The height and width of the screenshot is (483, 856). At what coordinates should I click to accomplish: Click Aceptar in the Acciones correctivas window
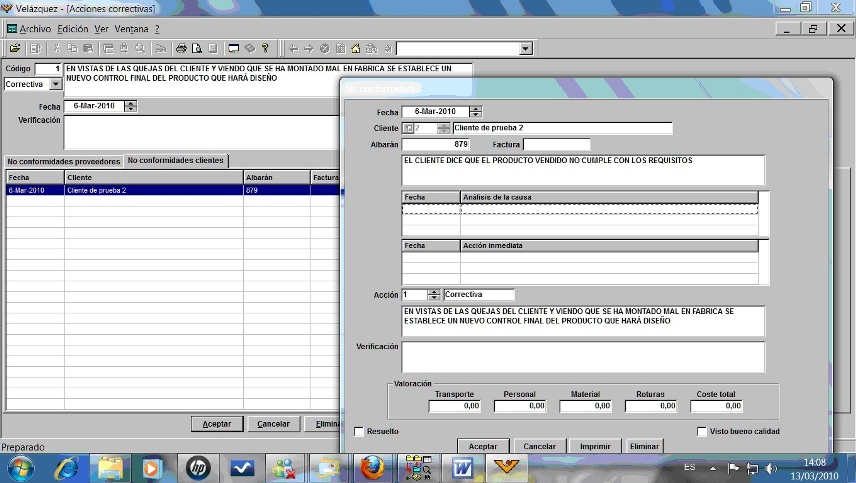(217, 424)
